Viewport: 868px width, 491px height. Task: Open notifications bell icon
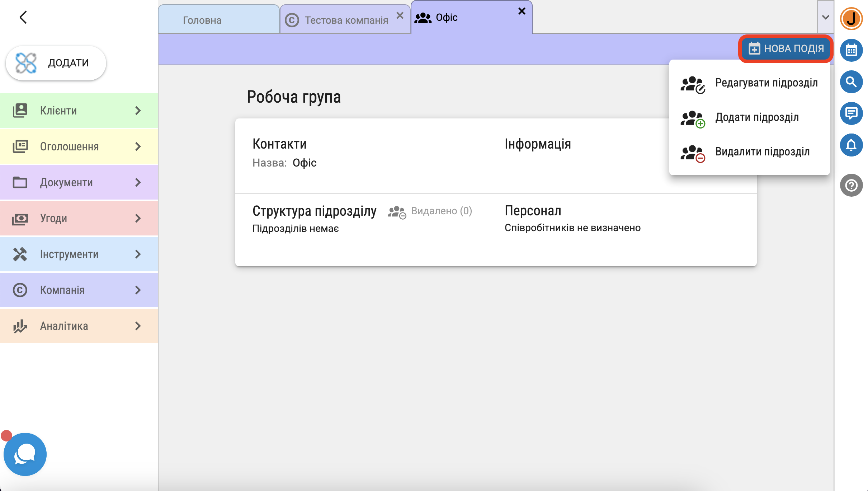coord(851,145)
